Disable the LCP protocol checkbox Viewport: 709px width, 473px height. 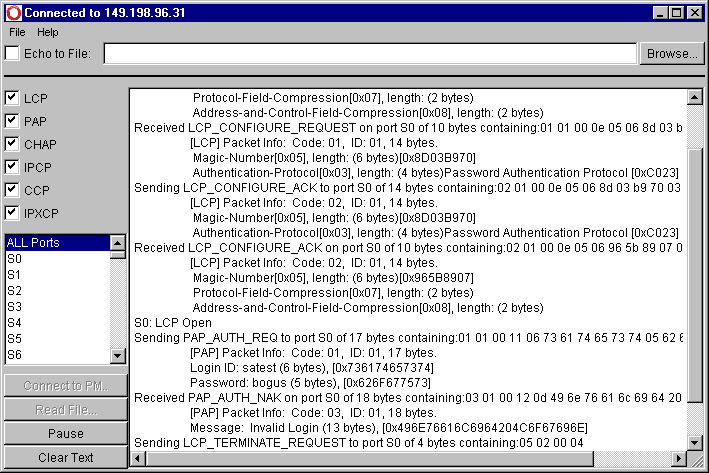(x=12, y=98)
